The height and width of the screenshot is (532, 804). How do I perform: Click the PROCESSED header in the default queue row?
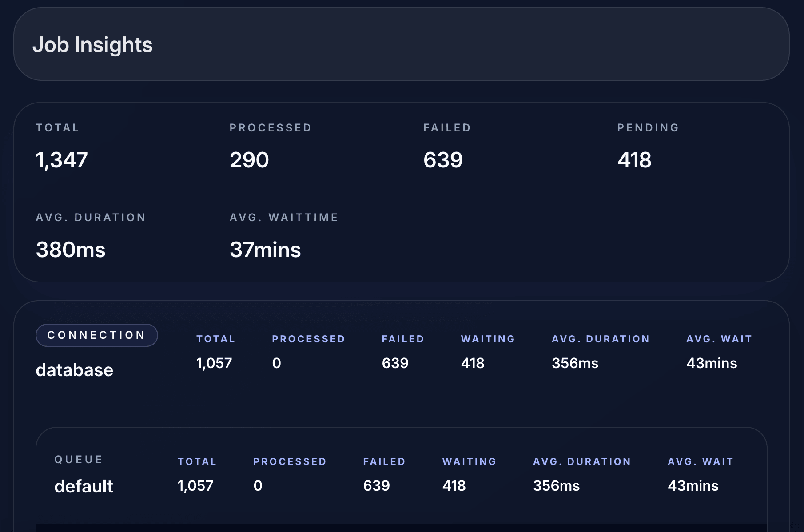[290, 462]
